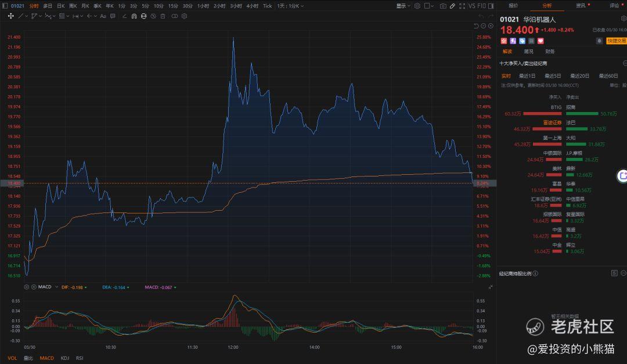Switch indicator to VOL
This screenshot has height=364, width=627.
point(12,358)
